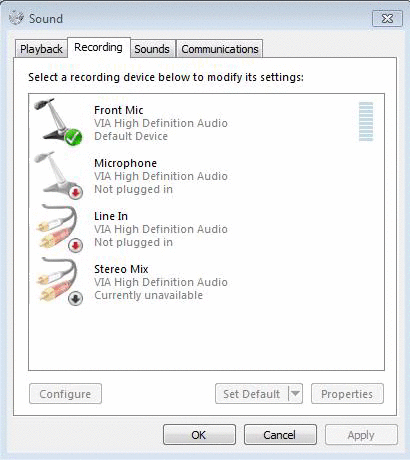Click the green default-device checkmark badge
Screen dimensions: 410x460
click(73, 137)
